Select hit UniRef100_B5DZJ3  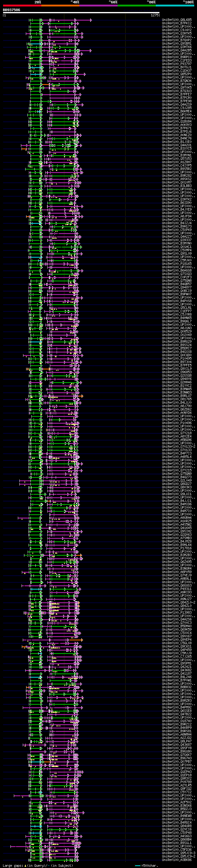(177, 809)
